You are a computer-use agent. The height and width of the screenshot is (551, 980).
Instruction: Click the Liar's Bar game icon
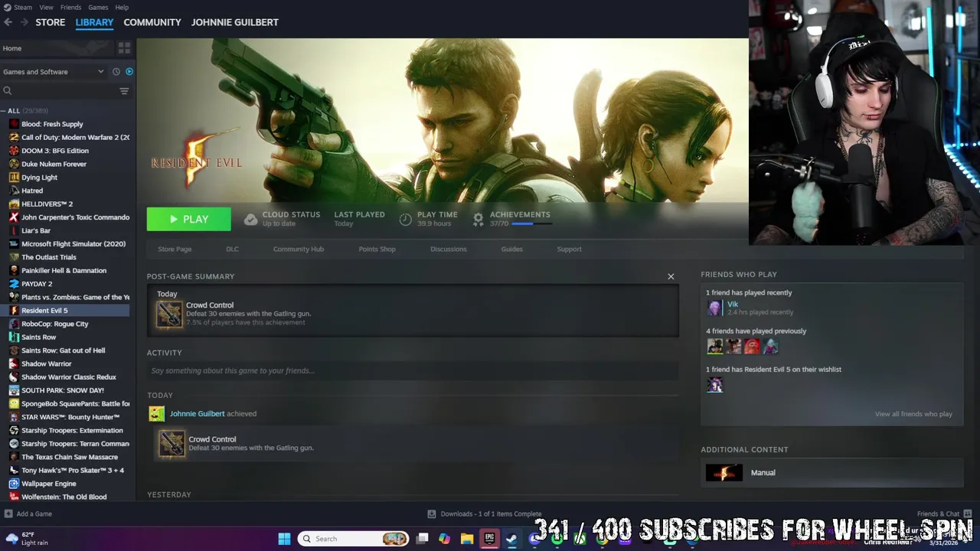click(x=14, y=230)
